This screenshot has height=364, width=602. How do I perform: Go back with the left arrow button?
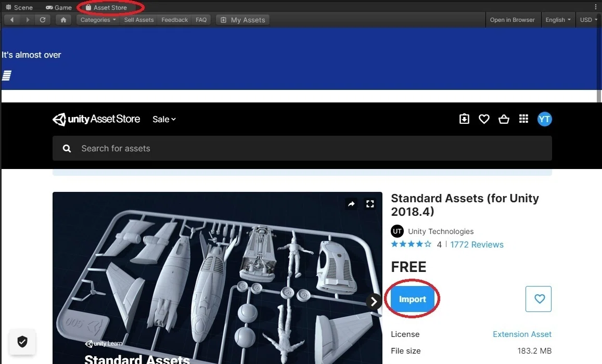tap(12, 20)
